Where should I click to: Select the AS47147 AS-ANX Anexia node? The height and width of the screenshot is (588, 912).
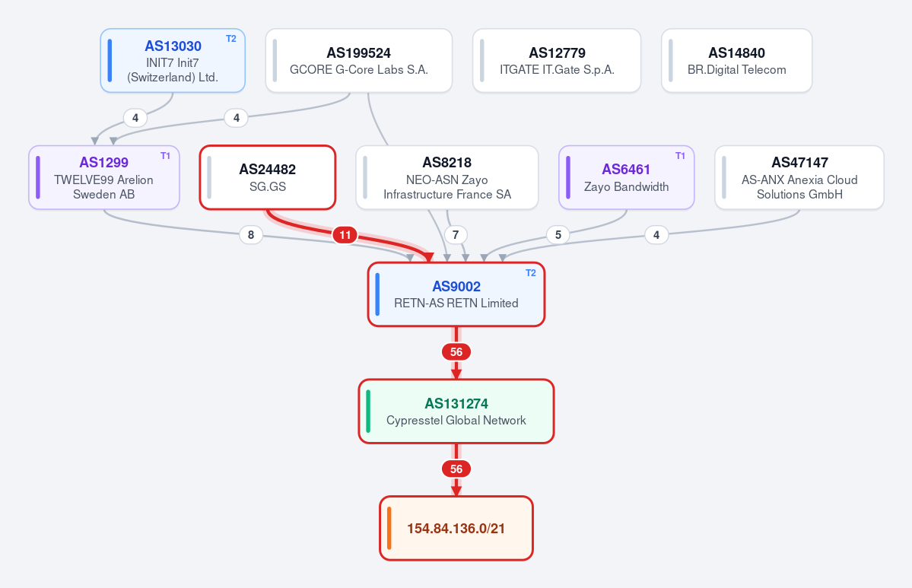point(799,177)
